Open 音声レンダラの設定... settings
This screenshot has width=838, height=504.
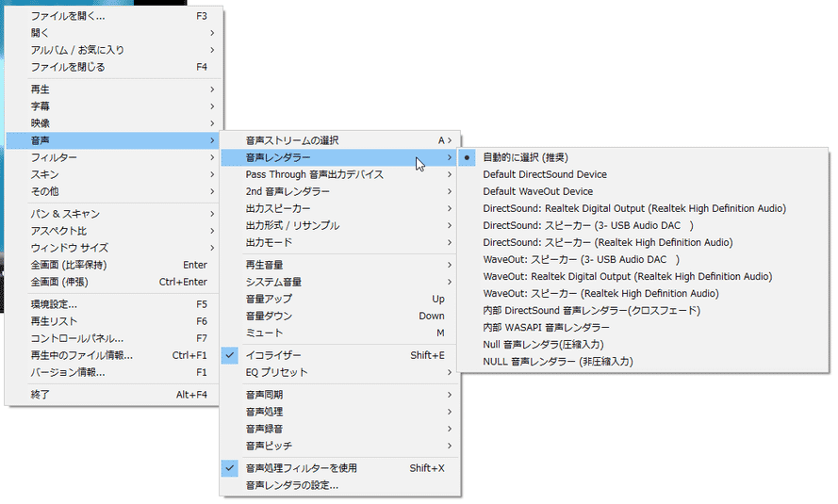click(x=291, y=485)
